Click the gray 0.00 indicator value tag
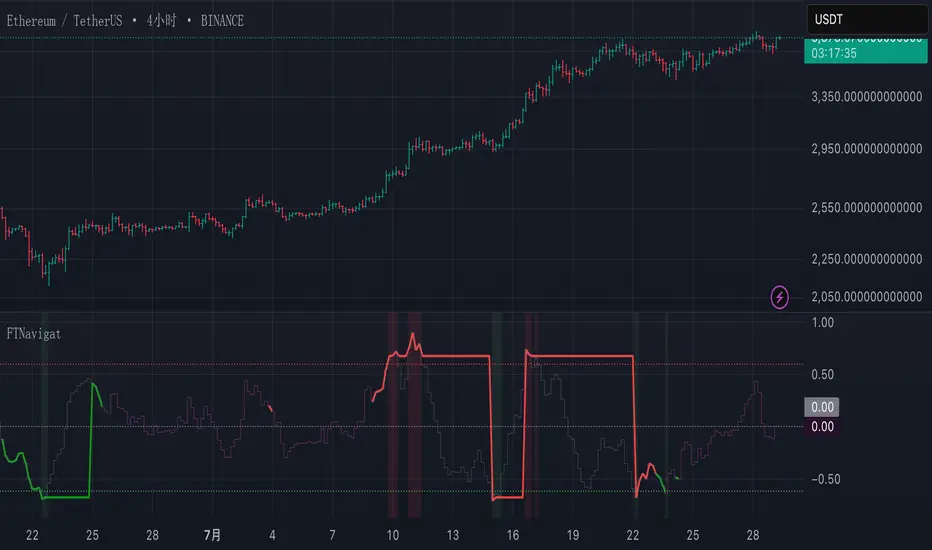 821,407
